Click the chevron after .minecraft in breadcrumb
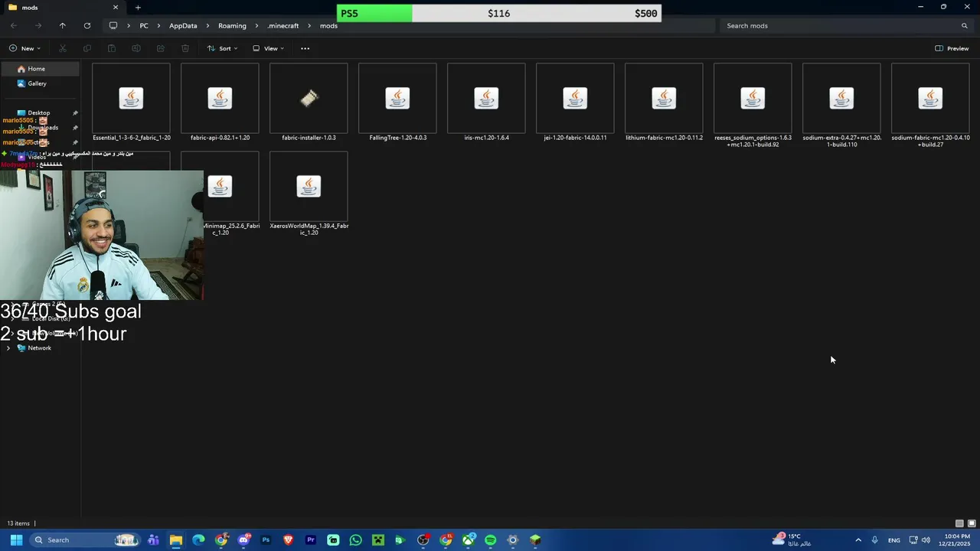 coord(309,25)
